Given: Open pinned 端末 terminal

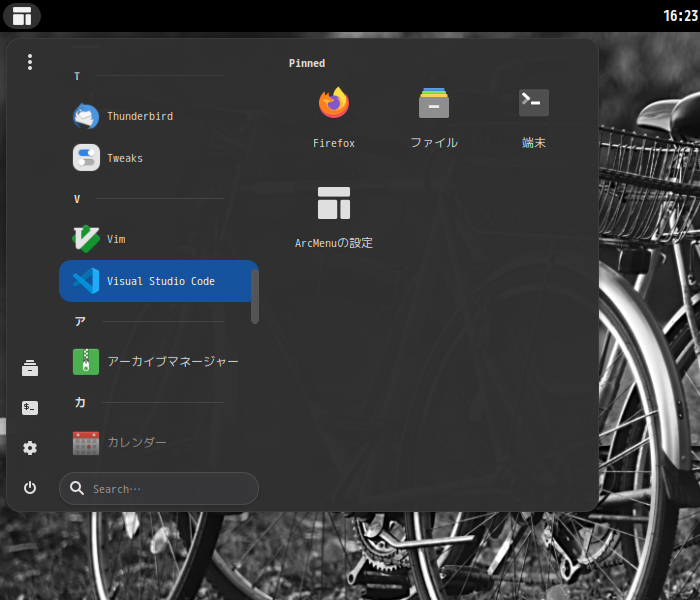Looking at the screenshot, I should tap(533, 118).
